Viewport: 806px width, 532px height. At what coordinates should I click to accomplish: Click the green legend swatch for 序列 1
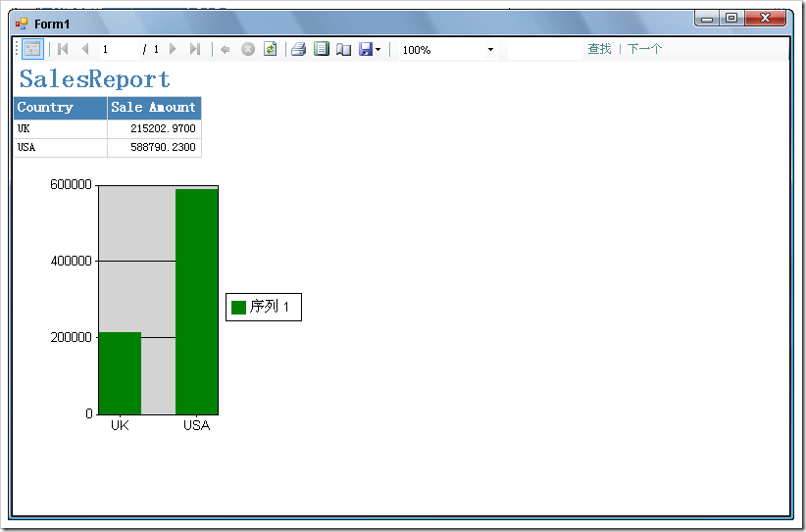tap(238, 307)
